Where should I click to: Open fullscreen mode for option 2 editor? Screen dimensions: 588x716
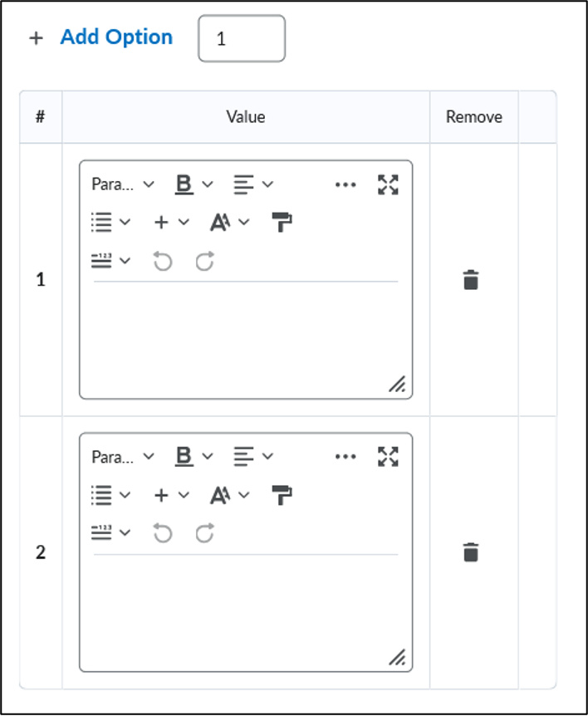pos(388,456)
